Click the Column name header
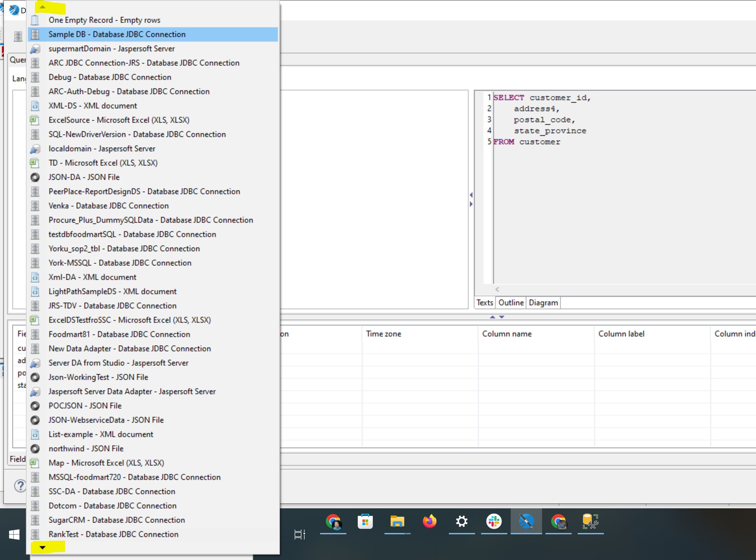This screenshot has height=560, width=756. [x=536, y=334]
